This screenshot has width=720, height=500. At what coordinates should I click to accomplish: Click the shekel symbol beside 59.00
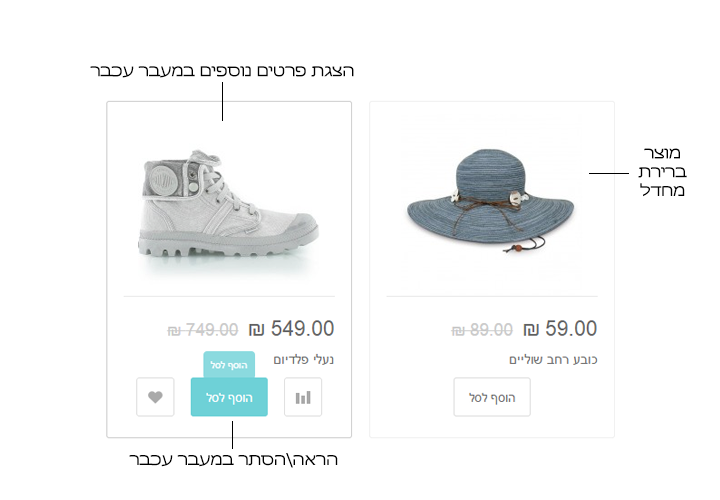(531, 329)
